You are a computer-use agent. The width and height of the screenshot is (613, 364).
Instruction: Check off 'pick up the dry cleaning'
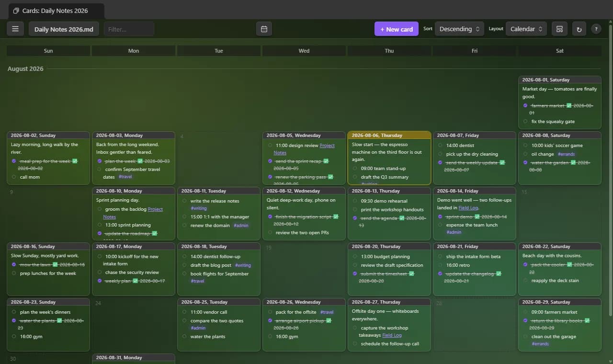point(440,154)
